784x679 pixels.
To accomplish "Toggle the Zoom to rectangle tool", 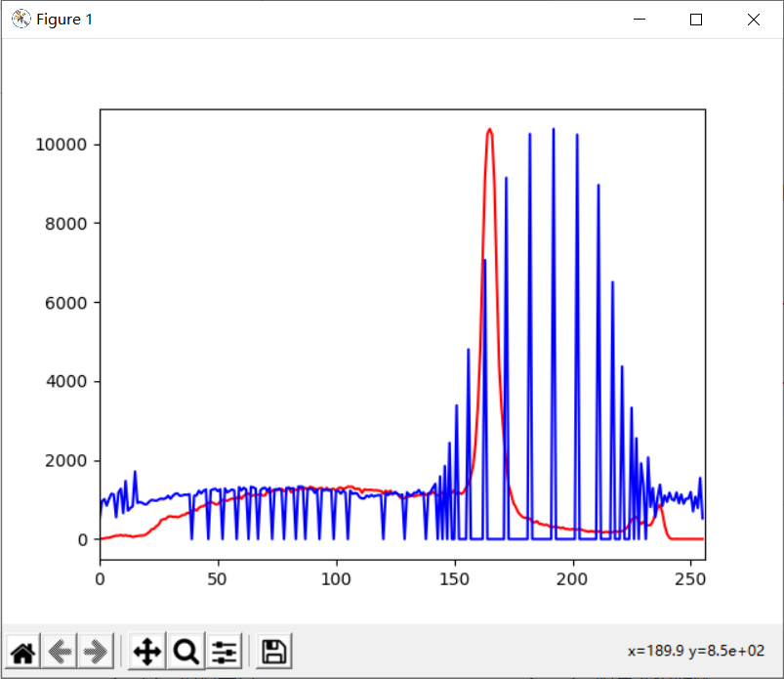I will coord(186,651).
